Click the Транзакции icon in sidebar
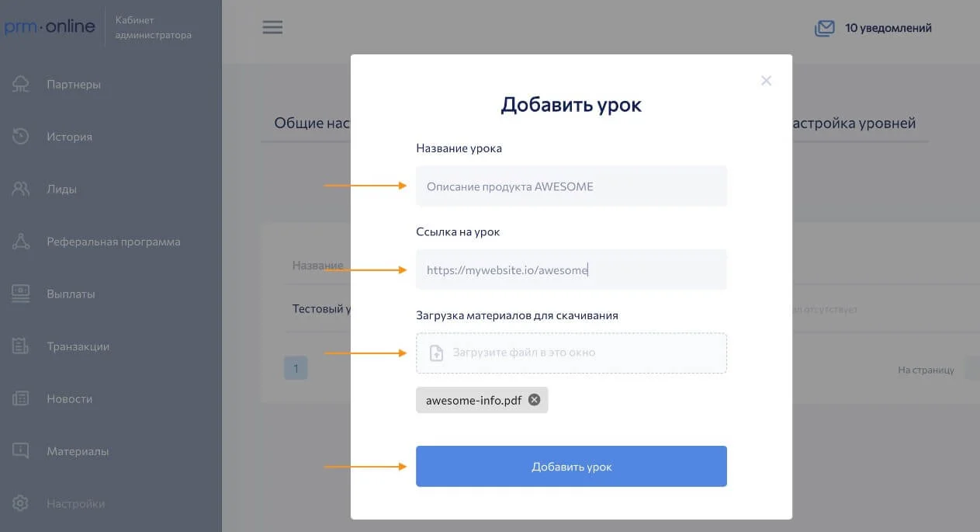 [x=21, y=346]
